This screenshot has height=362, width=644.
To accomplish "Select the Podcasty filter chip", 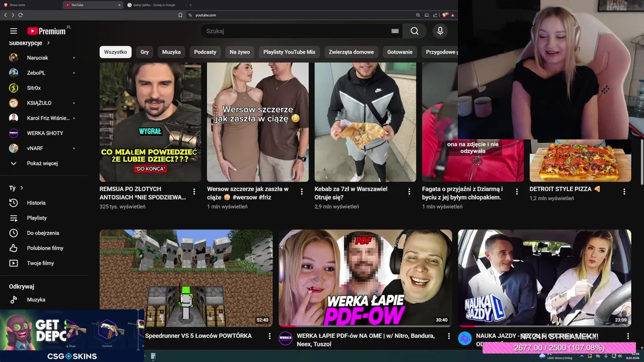I will (205, 52).
